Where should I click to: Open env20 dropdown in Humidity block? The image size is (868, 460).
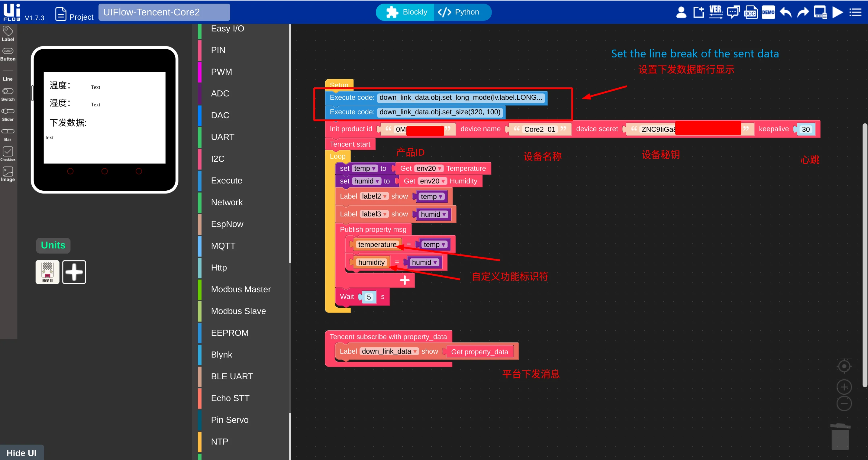point(432,181)
